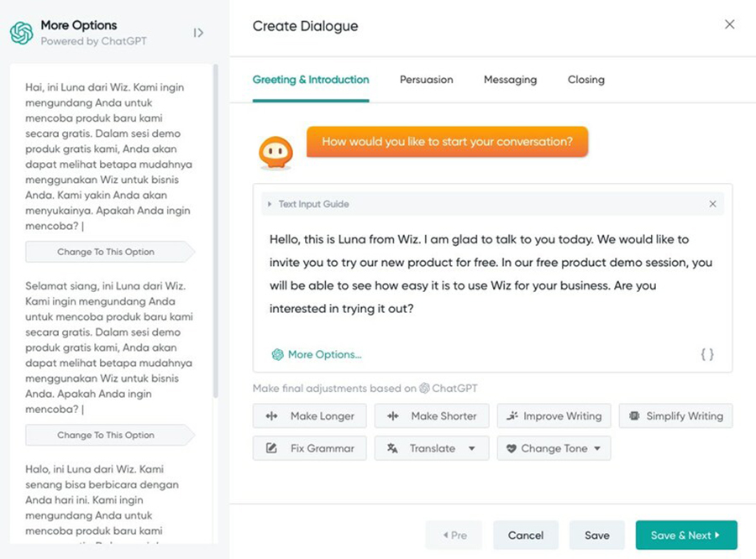Switch to the Messaging tab

(510, 80)
